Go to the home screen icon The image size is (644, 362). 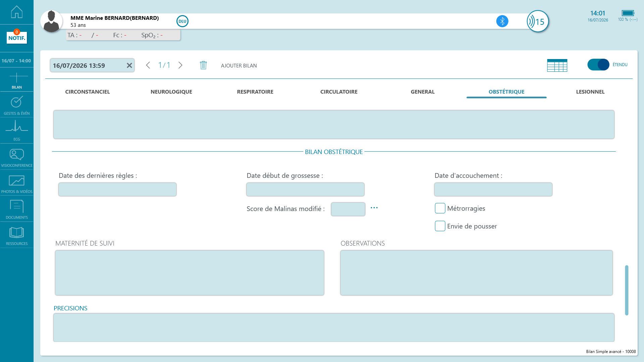pyautogui.click(x=16, y=12)
